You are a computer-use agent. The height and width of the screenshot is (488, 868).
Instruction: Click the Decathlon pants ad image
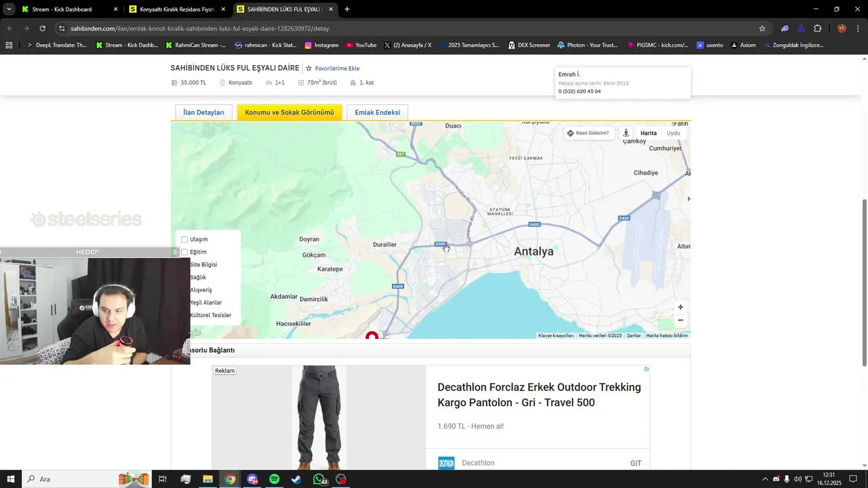pyautogui.click(x=319, y=418)
